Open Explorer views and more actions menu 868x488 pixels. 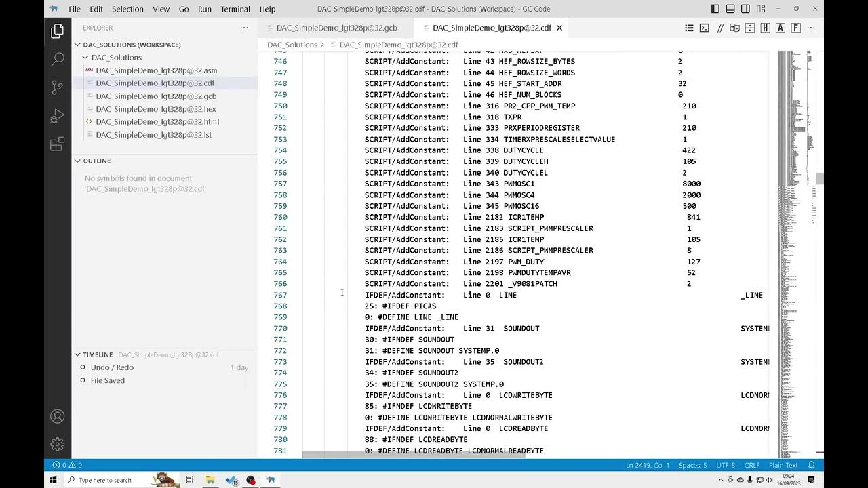[244, 28]
